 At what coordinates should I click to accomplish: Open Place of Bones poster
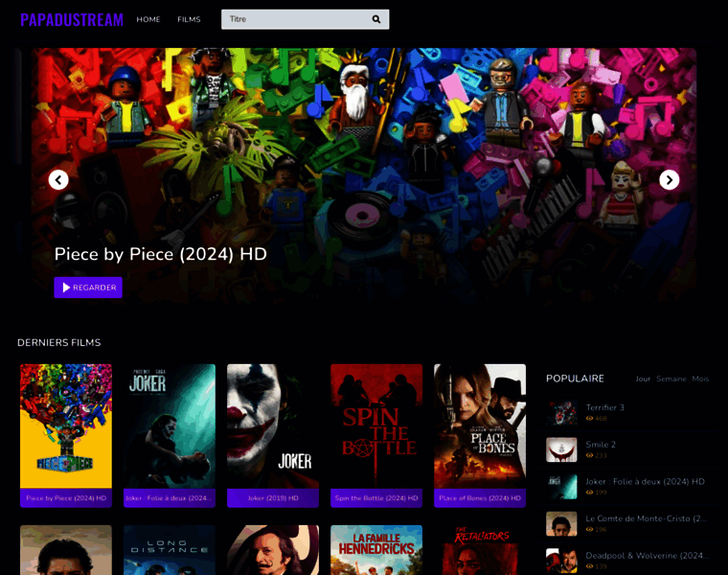[480, 425]
